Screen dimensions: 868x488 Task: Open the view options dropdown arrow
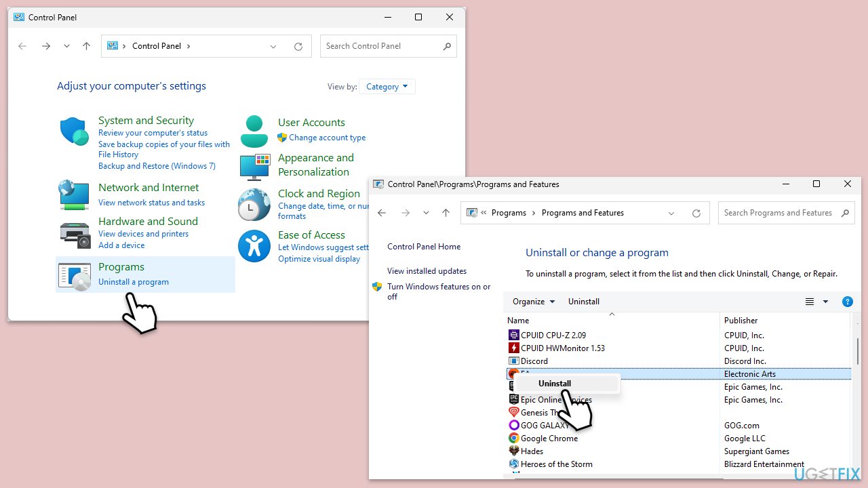[x=825, y=302]
